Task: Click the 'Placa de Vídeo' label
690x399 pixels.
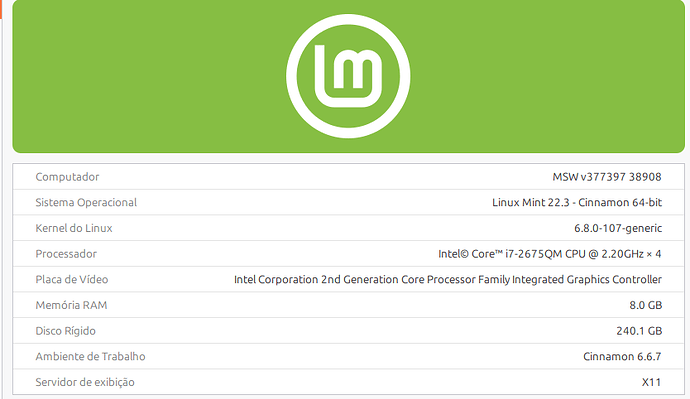Action: pos(72,279)
